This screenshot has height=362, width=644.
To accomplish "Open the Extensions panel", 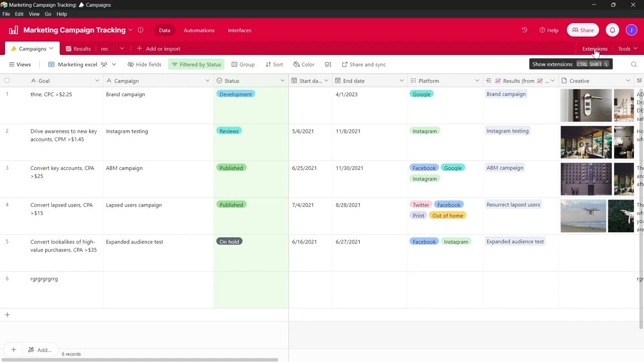I will (595, 49).
